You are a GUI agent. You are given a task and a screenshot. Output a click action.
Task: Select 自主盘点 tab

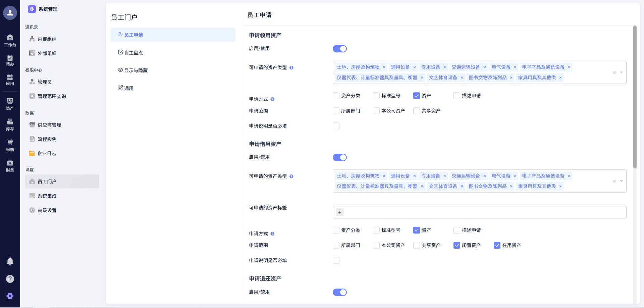(x=173, y=53)
